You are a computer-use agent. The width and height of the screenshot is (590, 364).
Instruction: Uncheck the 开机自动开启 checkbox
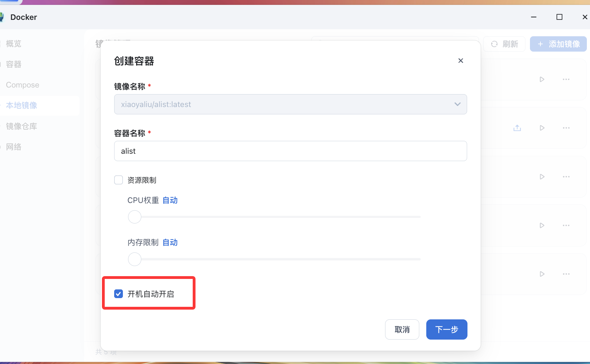(x=119, y=294)
